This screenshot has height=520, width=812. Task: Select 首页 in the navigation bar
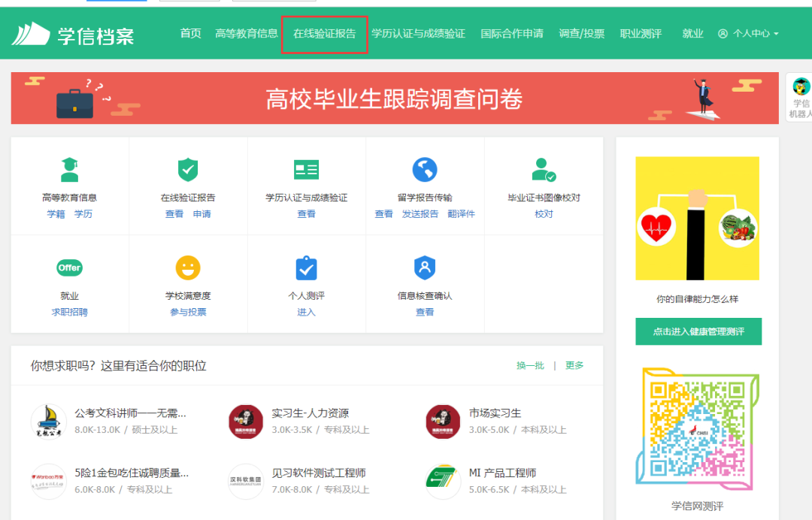coord(190,33)
